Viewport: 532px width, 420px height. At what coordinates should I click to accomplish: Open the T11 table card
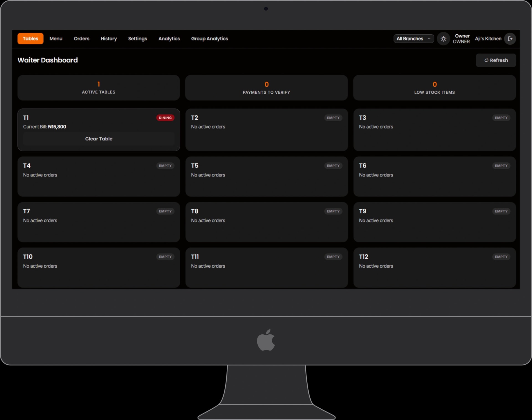(267, 268)
